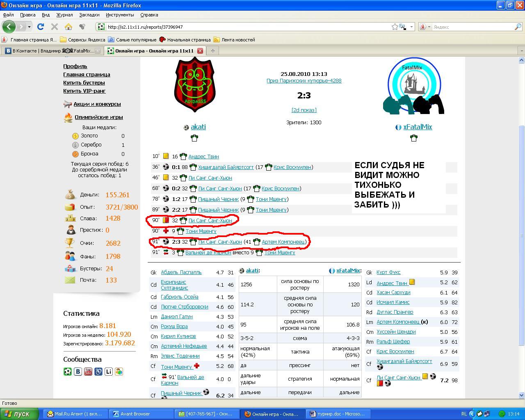
Task: Reload the current page
Action: 41,27
